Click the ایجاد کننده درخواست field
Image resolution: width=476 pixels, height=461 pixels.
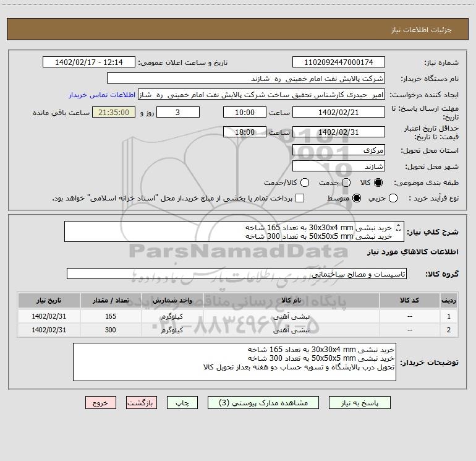pos(261,95)
